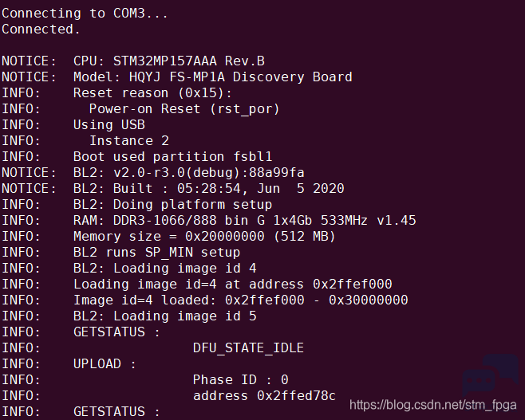Click the HQYJ FS-MP1A Discovery Board text
Screen dimensions: 525x420
pos(241,77)
